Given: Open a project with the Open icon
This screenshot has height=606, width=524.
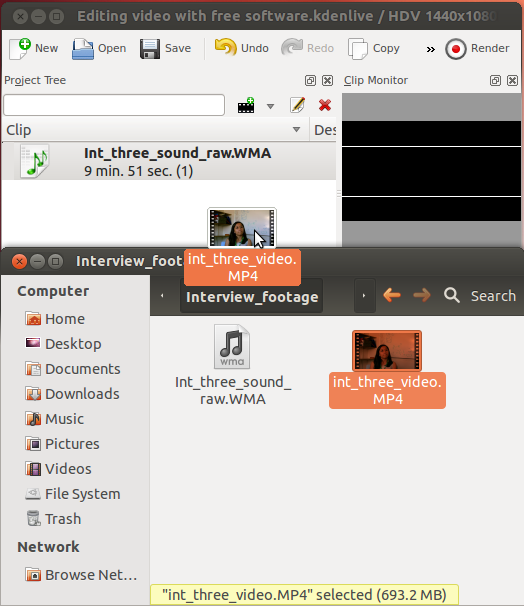Looking at the screenshot, I should coord(83,49).
